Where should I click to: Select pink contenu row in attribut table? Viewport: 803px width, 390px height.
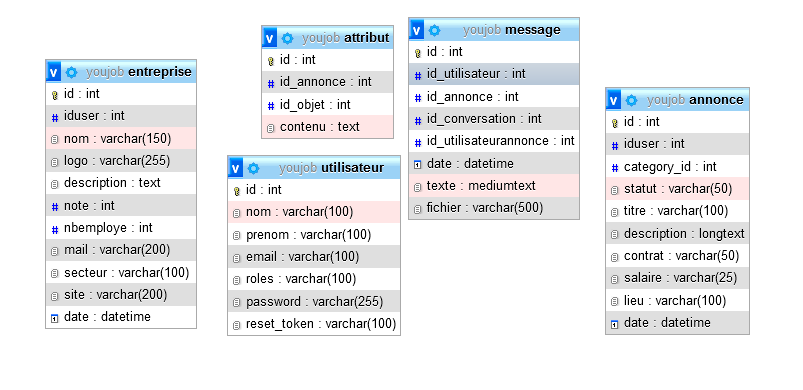pyautogui.click(x=328, y=127)
